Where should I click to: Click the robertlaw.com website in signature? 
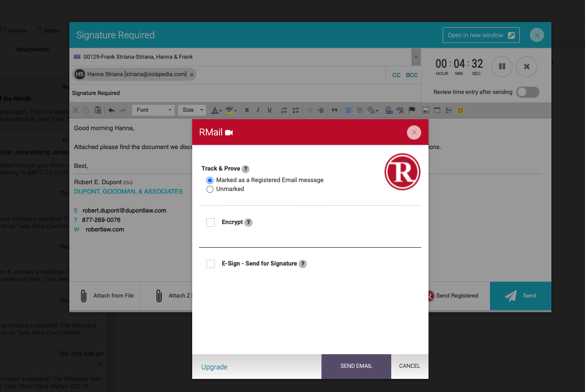point(105,230)
